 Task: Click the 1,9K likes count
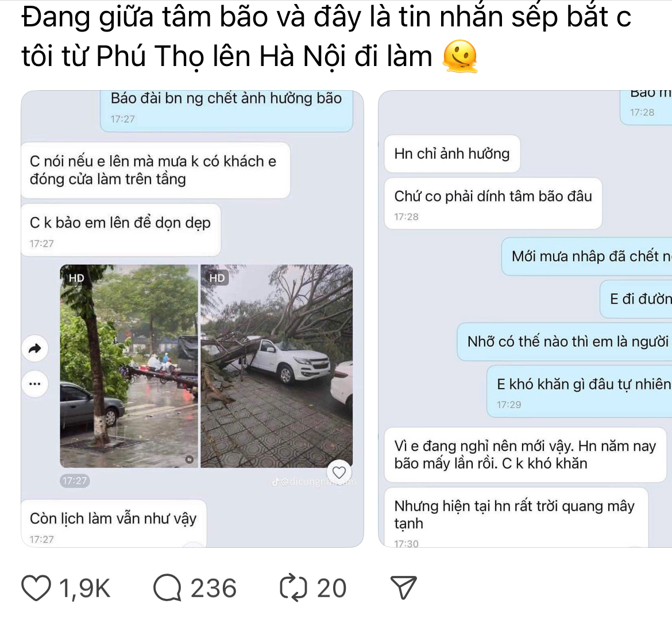[84, 589]
